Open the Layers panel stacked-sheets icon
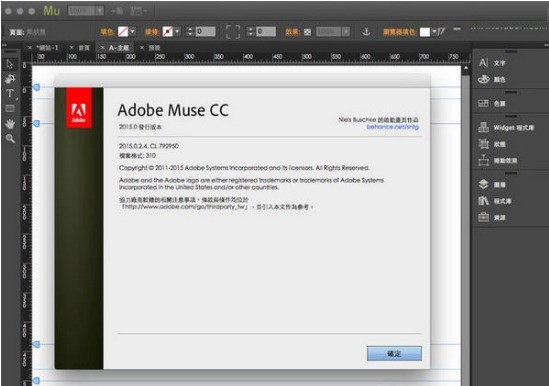Image resolution: width=549 pixels, height=386 pixels. pos(484,184)
